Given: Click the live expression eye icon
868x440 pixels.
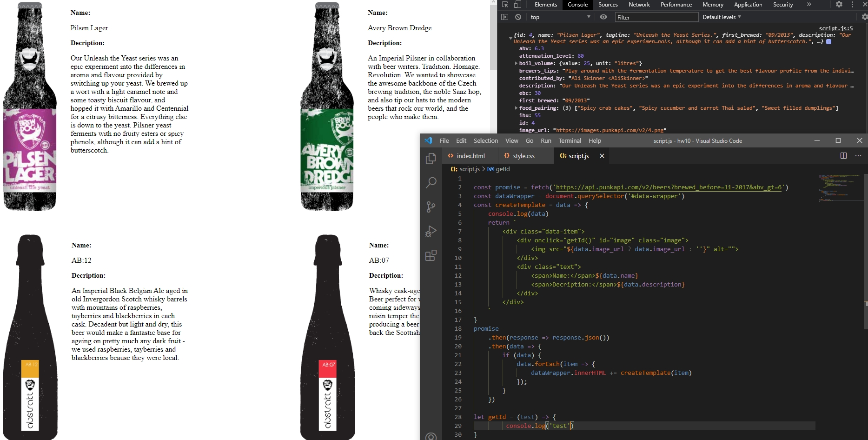Looking at the screenshot, I should [603, 17].
